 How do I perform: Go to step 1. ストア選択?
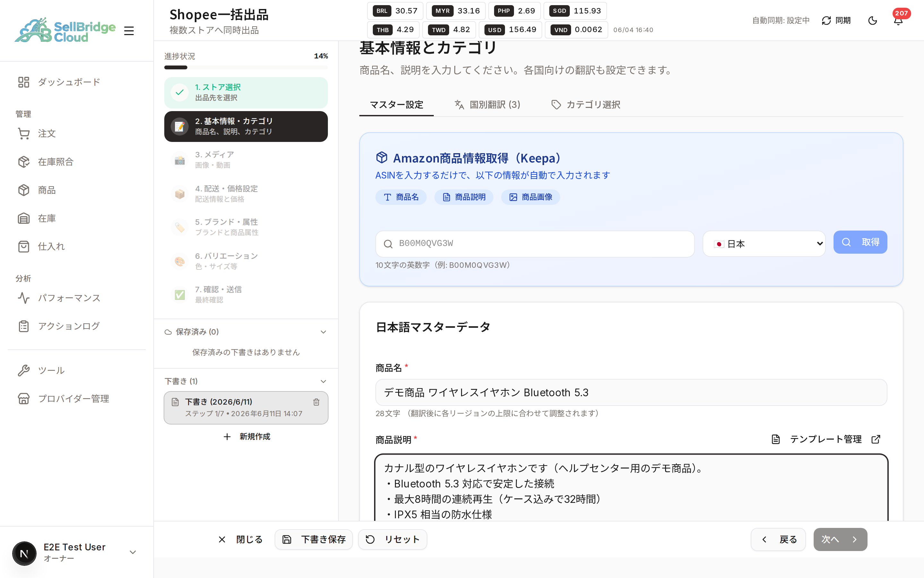pos(246,92)
